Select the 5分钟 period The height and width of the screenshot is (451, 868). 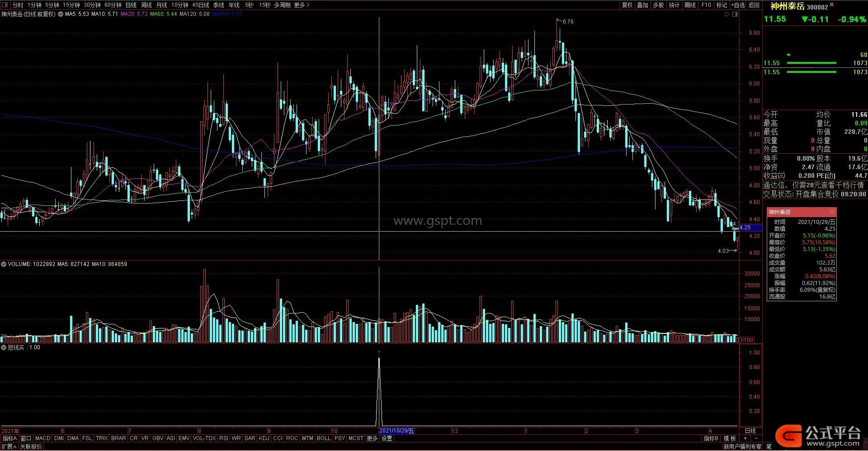pyautogui.click(x=52, y=5)
